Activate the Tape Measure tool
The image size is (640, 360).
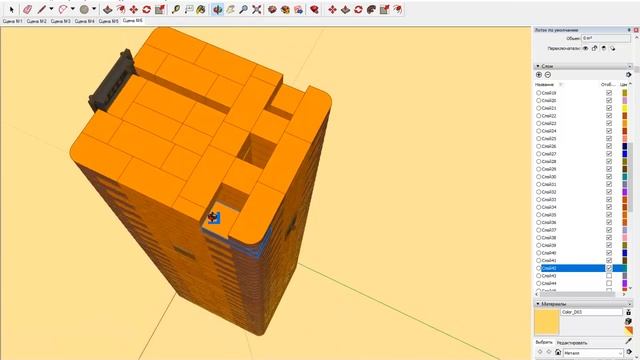176,9
